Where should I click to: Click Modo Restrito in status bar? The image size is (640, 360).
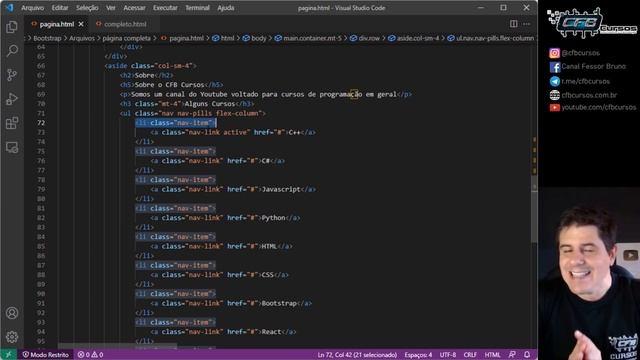(x=46, y=355)
